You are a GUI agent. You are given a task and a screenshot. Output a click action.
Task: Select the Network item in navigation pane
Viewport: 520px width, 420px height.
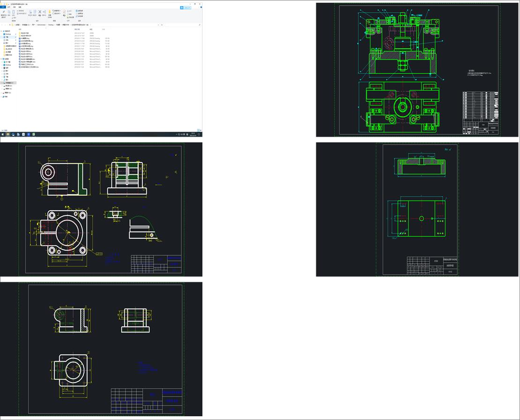click(x=5, y=97)
